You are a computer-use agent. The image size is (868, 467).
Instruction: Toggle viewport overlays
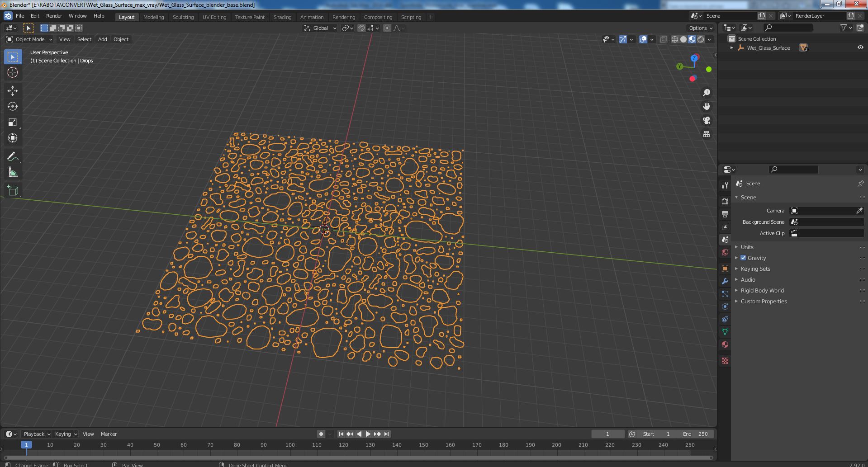coord(643,39)
